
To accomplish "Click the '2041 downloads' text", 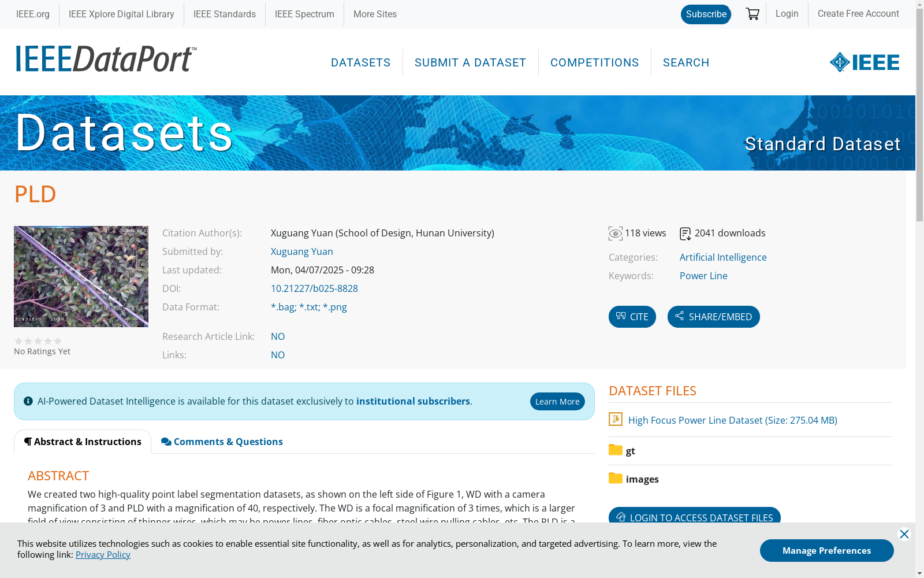I will 730,233.
